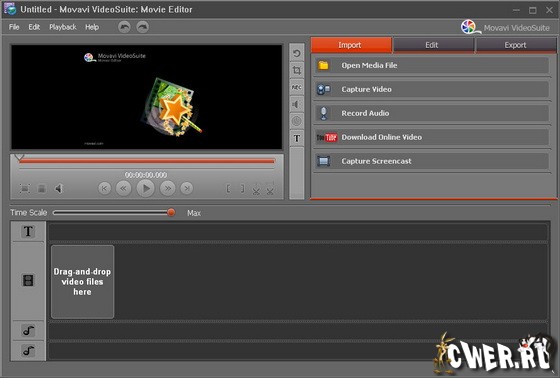Click the Undo arrow button
The width and height of the screenshot is (560, 378).
[124, 27]
